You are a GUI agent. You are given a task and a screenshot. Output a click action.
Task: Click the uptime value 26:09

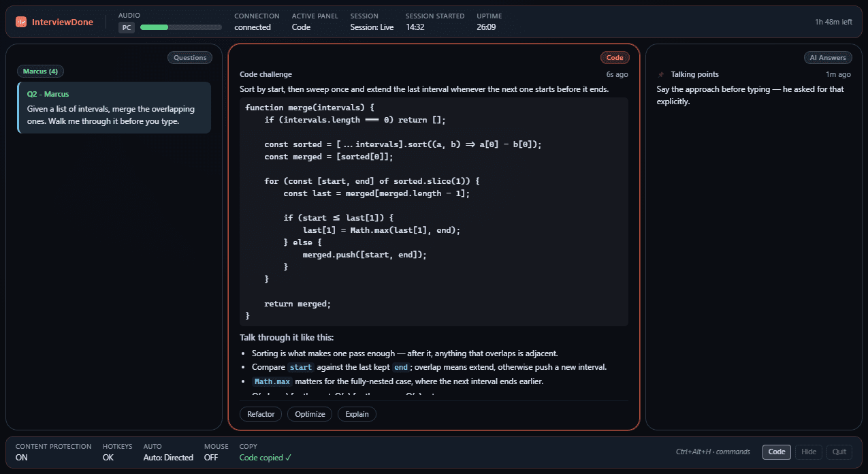pyautogui.click(x=486, y=27)
